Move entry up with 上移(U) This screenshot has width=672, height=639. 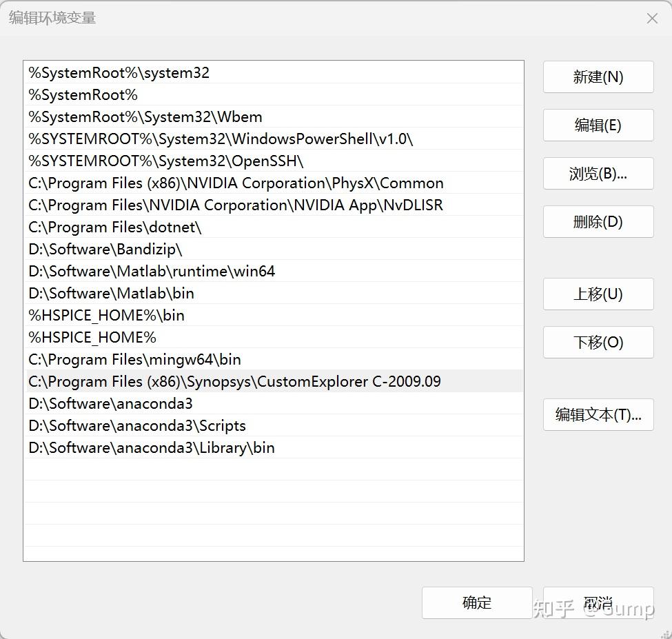click(x=598, y=294)
